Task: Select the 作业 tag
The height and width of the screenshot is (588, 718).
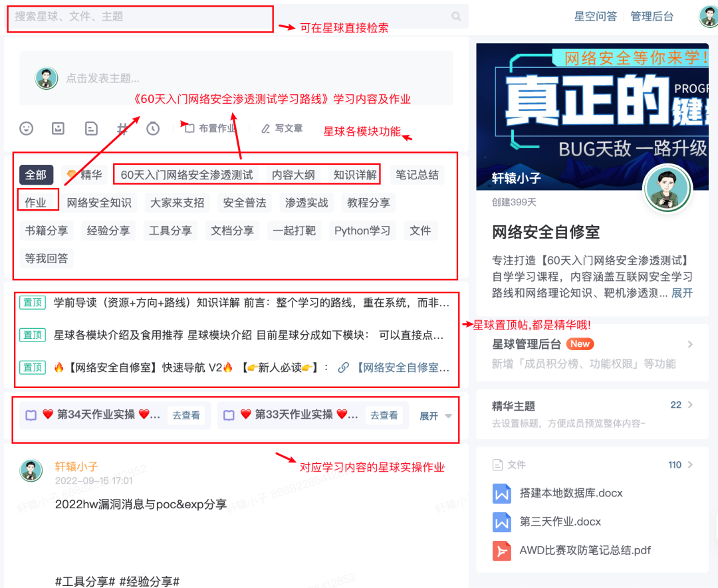Action: coord(36,203)
